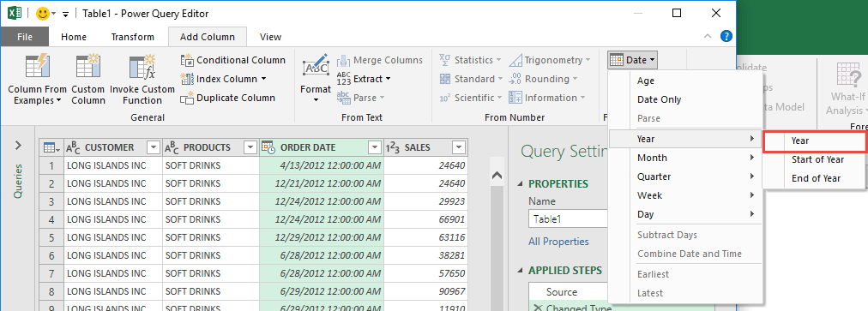Click the 4/13/2012 12:00:00 AM cell

322,165
